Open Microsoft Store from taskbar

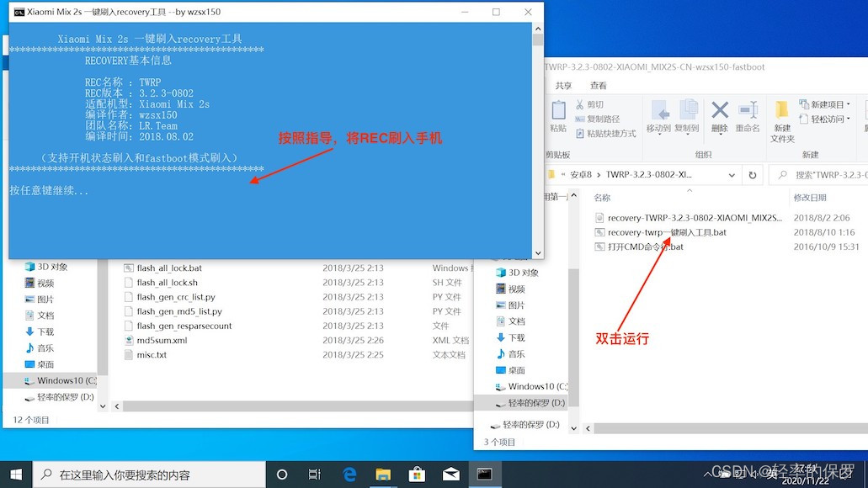[417, 475]
